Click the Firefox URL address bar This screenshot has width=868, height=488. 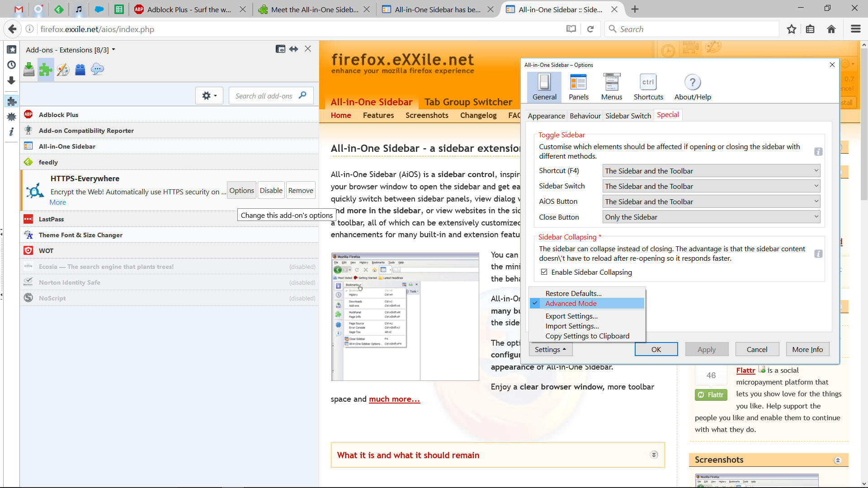tap(298, 29)
